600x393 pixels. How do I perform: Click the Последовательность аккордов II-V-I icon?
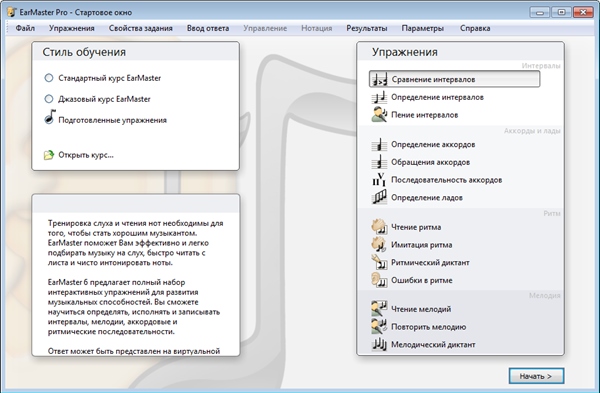pyautogui.click(x=379, y=180)
